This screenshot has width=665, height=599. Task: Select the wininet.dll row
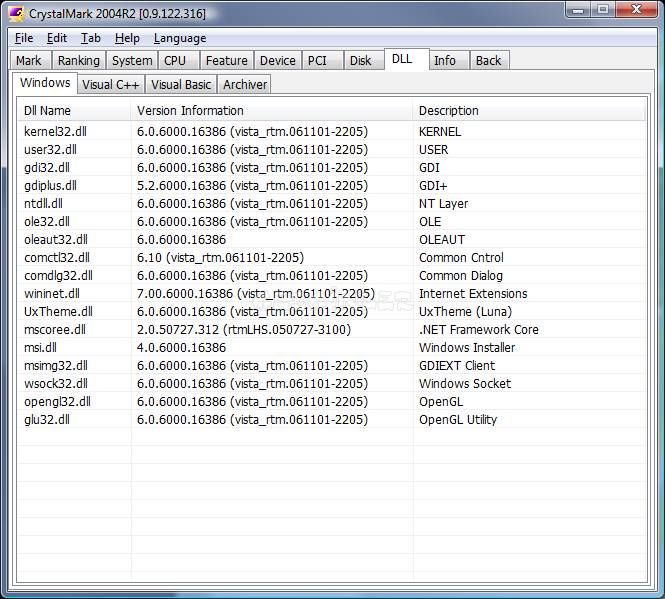click(x=332, y=294)
